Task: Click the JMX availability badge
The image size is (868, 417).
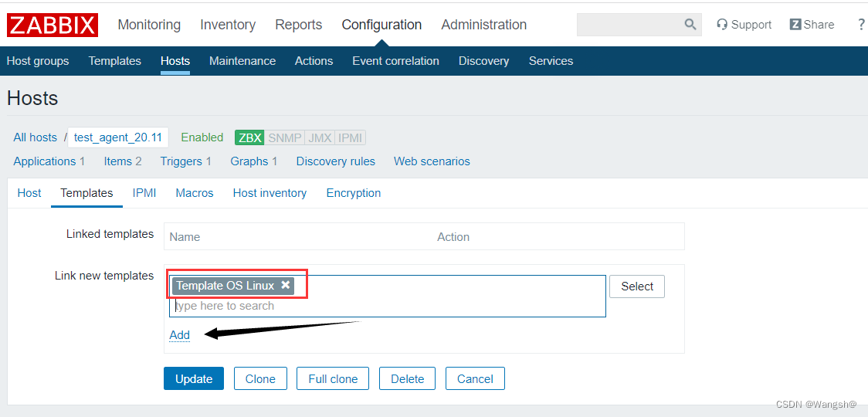Action: (320, 138)
